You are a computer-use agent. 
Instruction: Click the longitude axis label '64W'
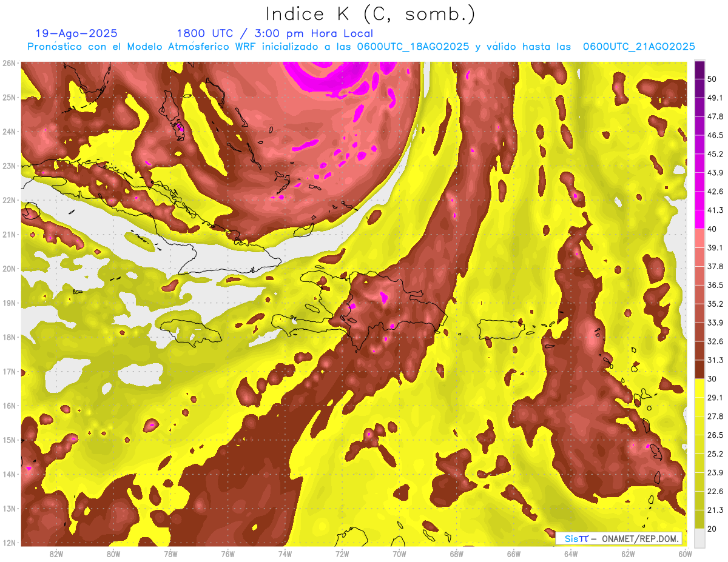pos(571,554)
